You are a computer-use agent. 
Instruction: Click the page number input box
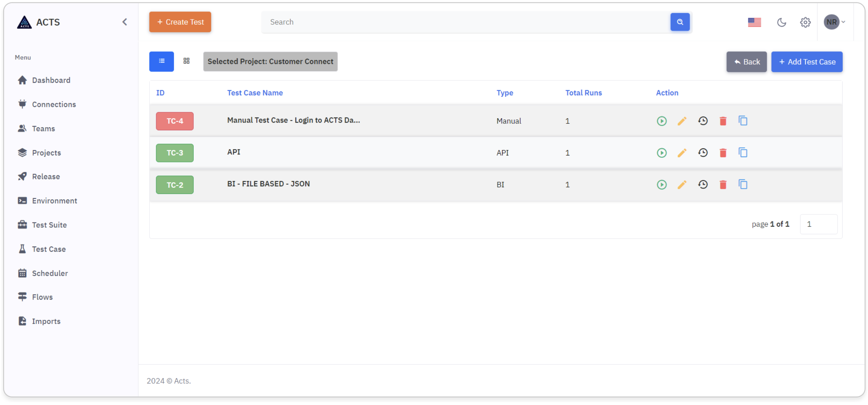pyautogui.click(x=818, y=224)
